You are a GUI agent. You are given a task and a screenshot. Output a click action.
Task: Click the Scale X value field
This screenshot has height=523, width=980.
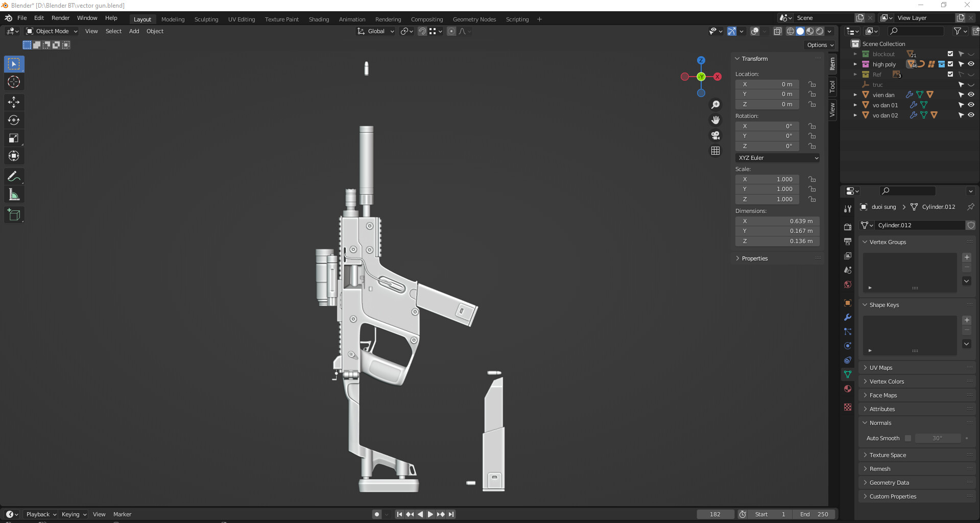tap(767, 179)
